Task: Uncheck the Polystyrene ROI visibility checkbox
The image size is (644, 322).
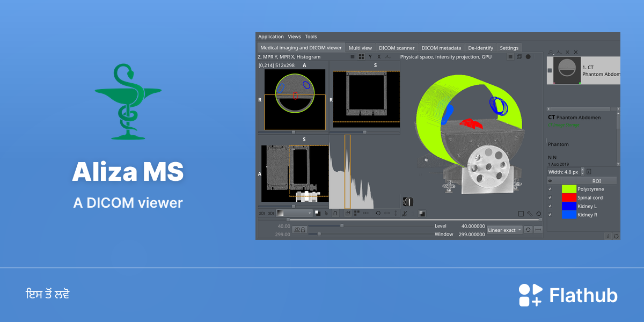Action: [x=550, y=189]
